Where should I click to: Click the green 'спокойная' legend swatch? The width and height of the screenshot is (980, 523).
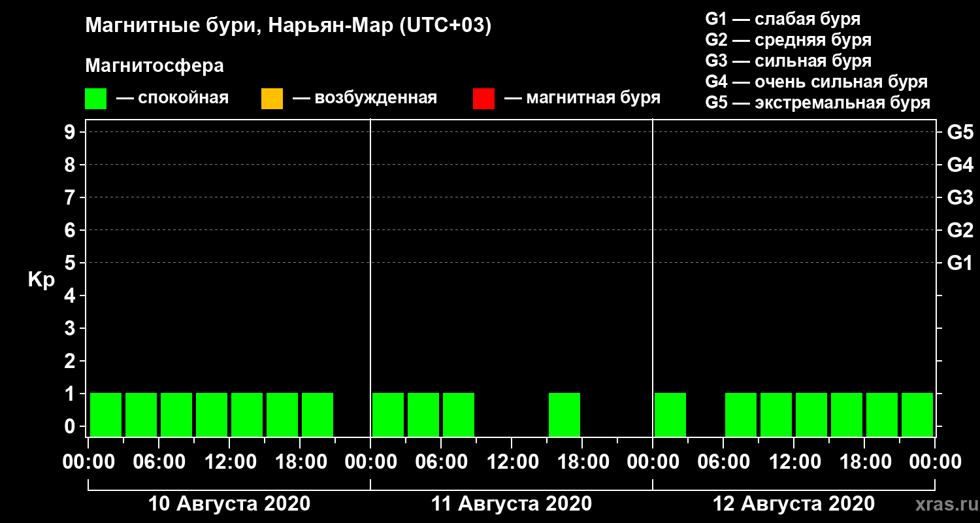tap(95, 99)
